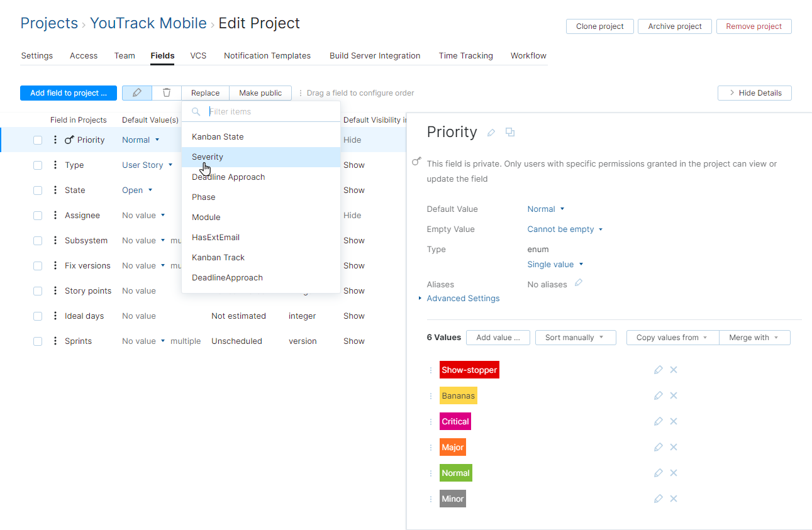
Task: Select the edit pencil icon in the toolbar
Action: pos(136,92)
